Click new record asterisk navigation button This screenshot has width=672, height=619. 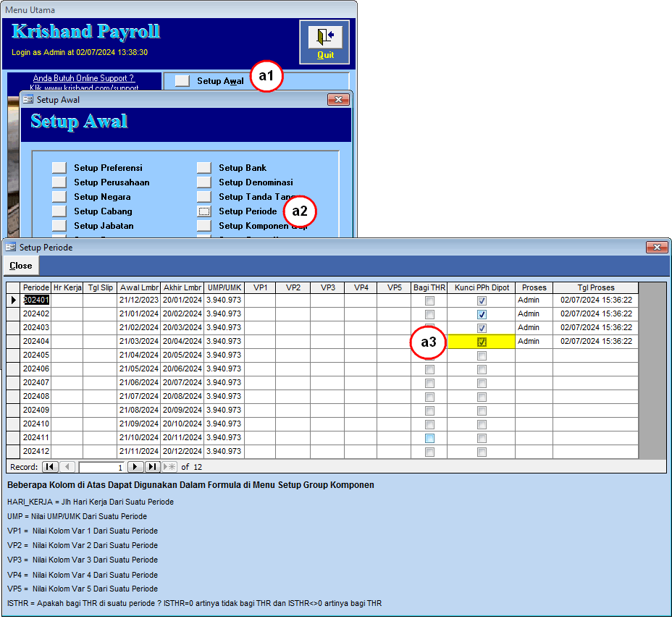point(169,467)
